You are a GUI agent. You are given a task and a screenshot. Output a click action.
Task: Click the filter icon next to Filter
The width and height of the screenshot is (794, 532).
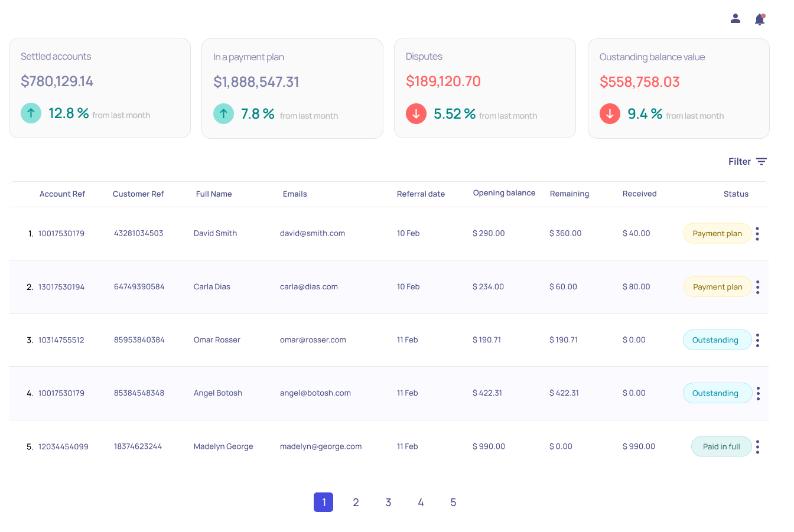point(762,161)
